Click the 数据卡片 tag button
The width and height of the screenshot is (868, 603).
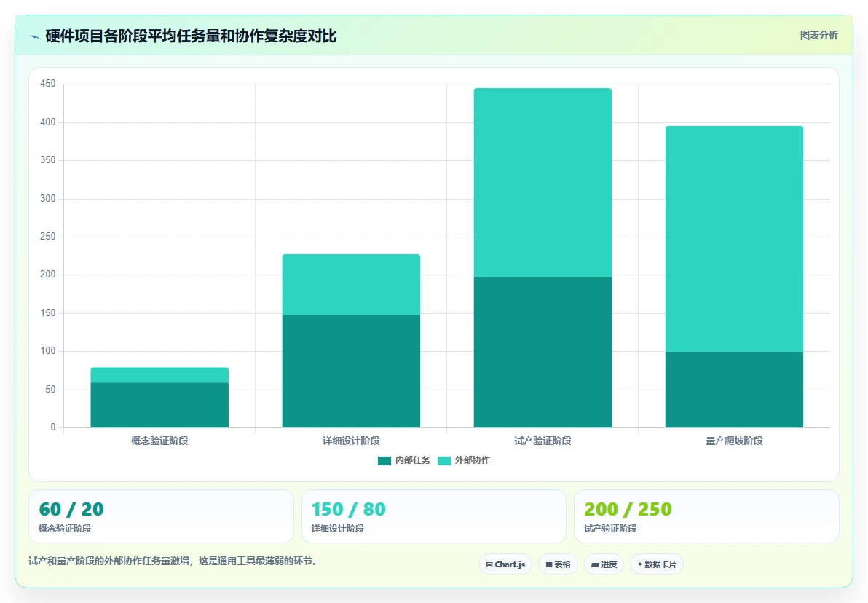[x=657, y=564]
